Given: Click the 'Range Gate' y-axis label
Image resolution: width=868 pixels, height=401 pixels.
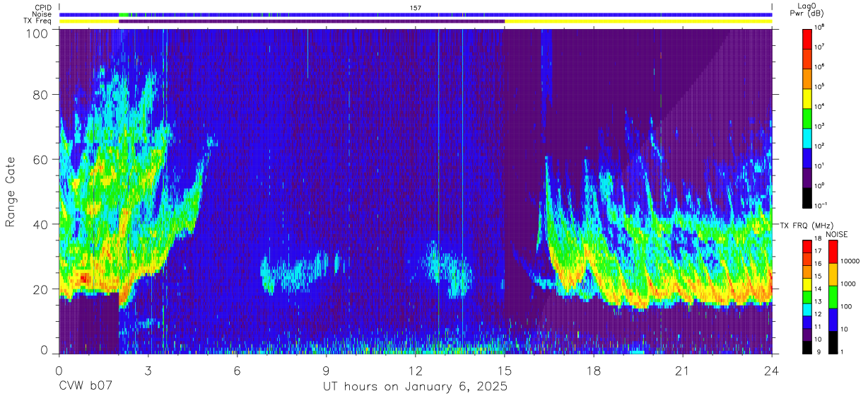Looking at the screenshot, I should (11, 192).
